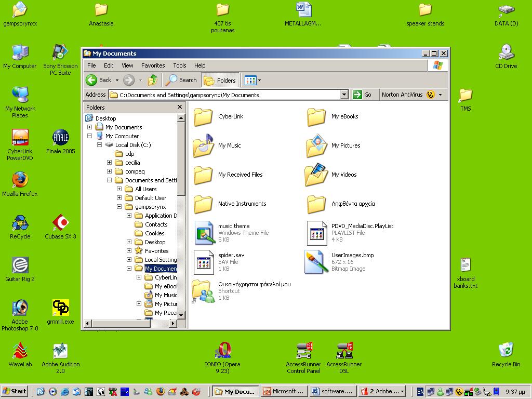Open the Favorites menu in the menu bar
The height and width of the screenshot is (399, 532).
click(x=153, y=65)
